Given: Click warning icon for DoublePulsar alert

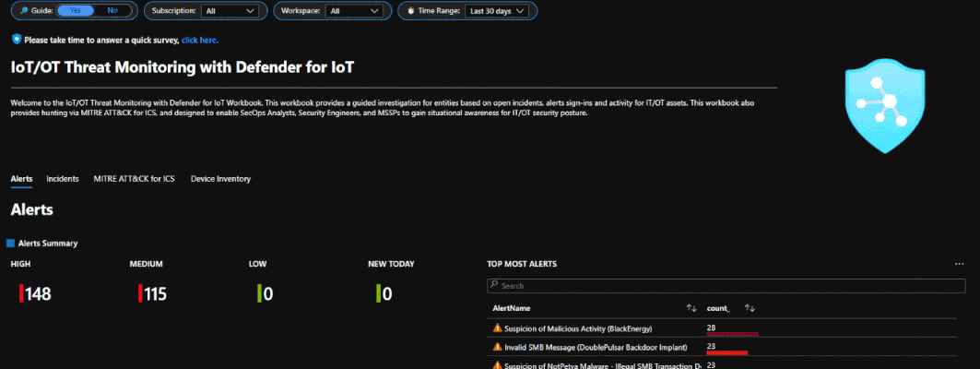Looking at the screenshot, I should pos(498,347).
